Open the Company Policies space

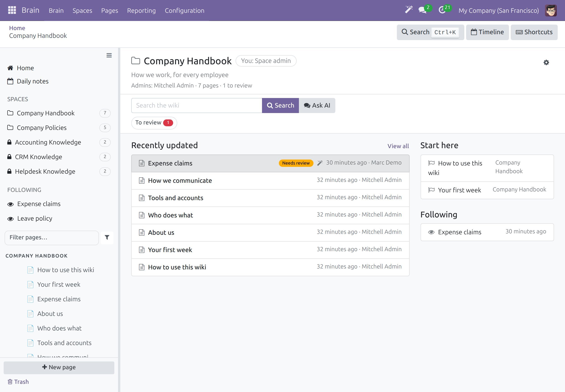pyautogui.click(x=59, y=128)
